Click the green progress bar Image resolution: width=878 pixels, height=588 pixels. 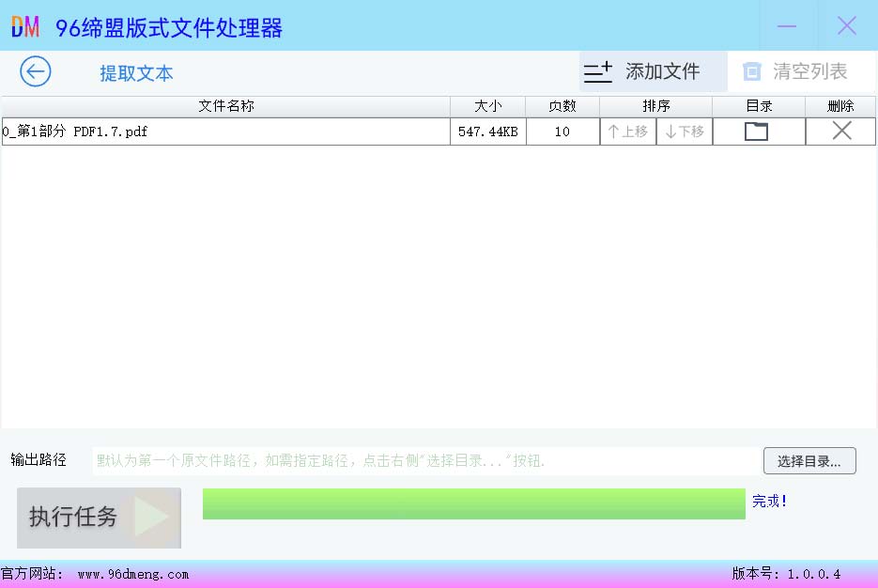(473, 503)
